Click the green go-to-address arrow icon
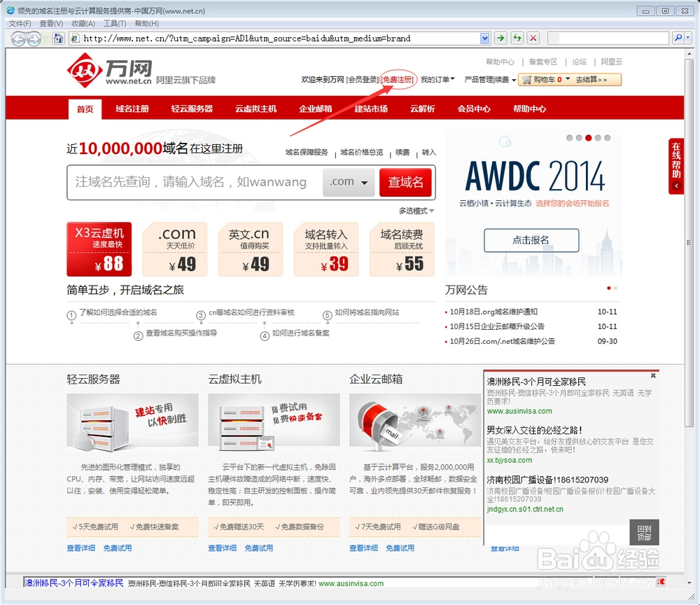700x605 pixels. pos(501,38)
